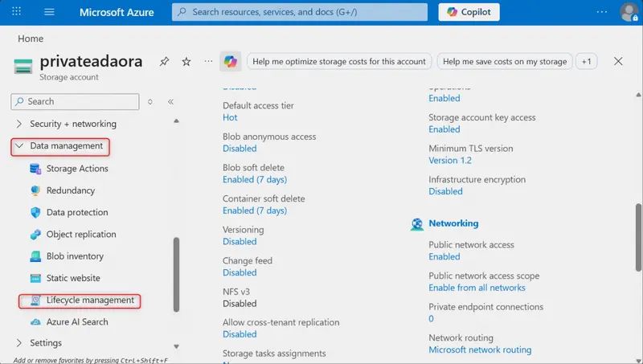Select 'Help me save costs on my storage'
The width and height of the screenshot is (643, 364).
tap(505, 62)
